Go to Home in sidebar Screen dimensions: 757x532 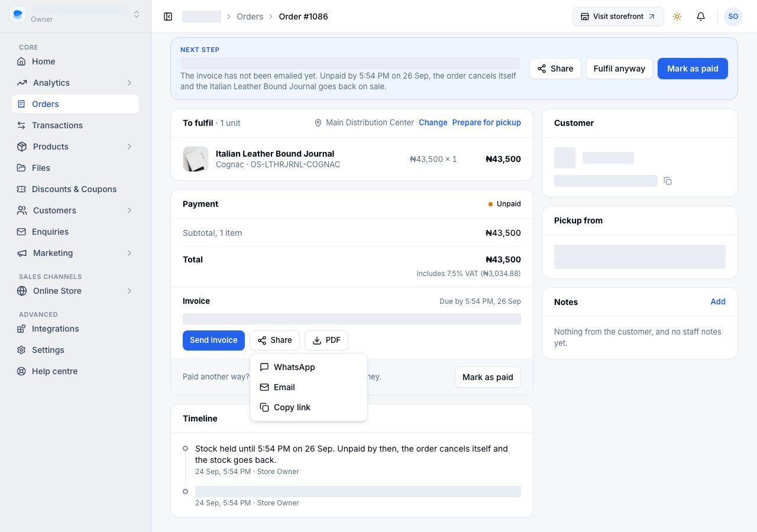coord(75,61)
